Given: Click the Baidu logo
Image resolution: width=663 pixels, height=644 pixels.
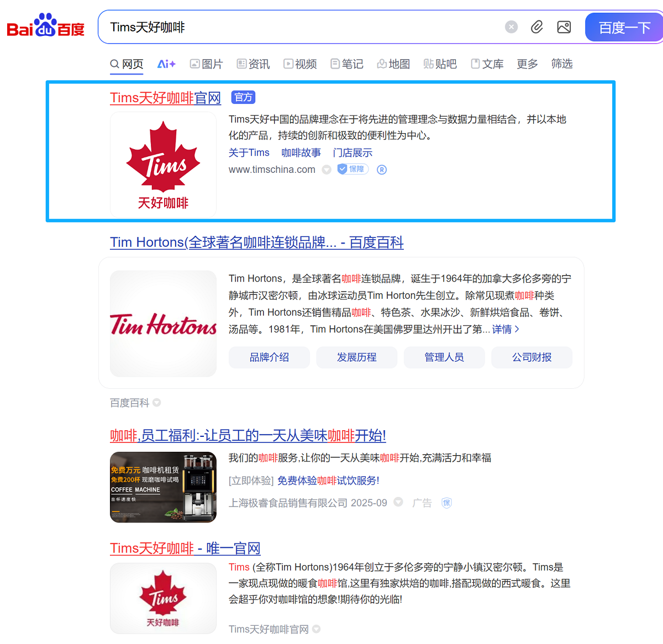Looking at the screenshot, I should [x=45, y=26].
